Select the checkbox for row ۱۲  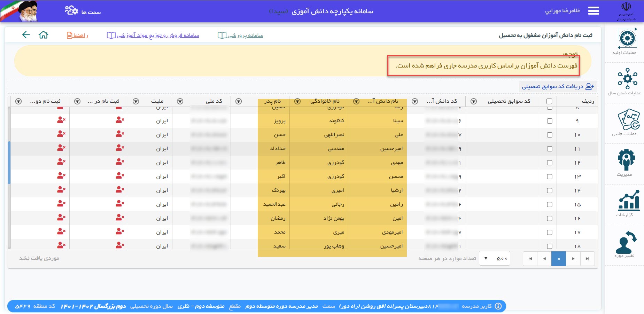(550, 163)
